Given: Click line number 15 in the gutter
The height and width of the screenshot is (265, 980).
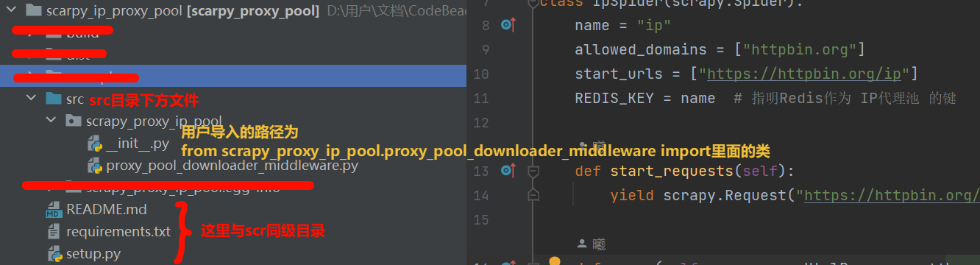Looking at the screenshot, I should click(x=480, y=219).
